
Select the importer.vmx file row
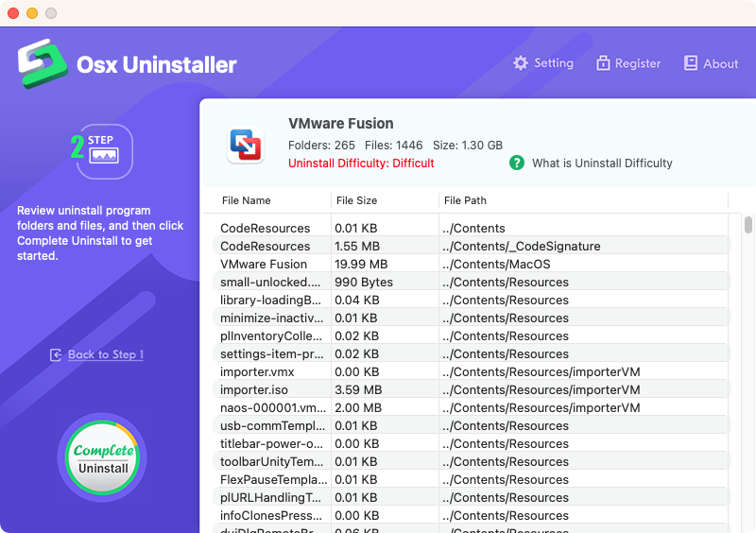[472, 372]
